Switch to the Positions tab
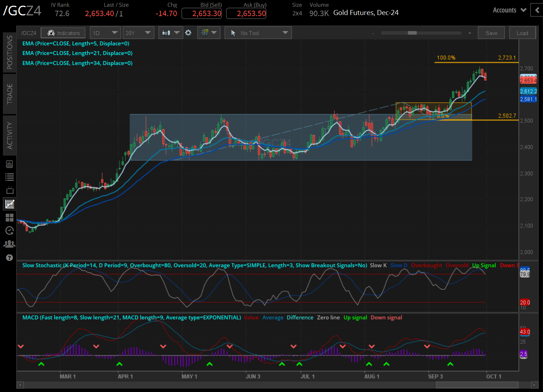 10,52
